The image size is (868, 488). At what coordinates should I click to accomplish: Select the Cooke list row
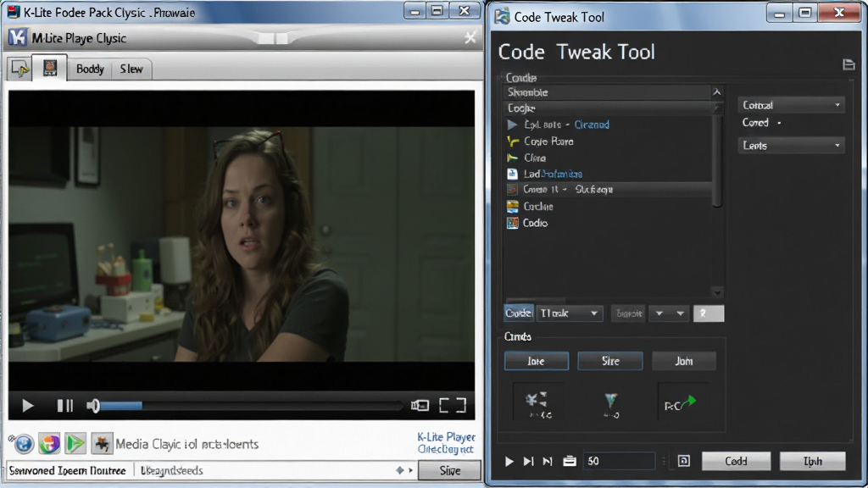607,108
